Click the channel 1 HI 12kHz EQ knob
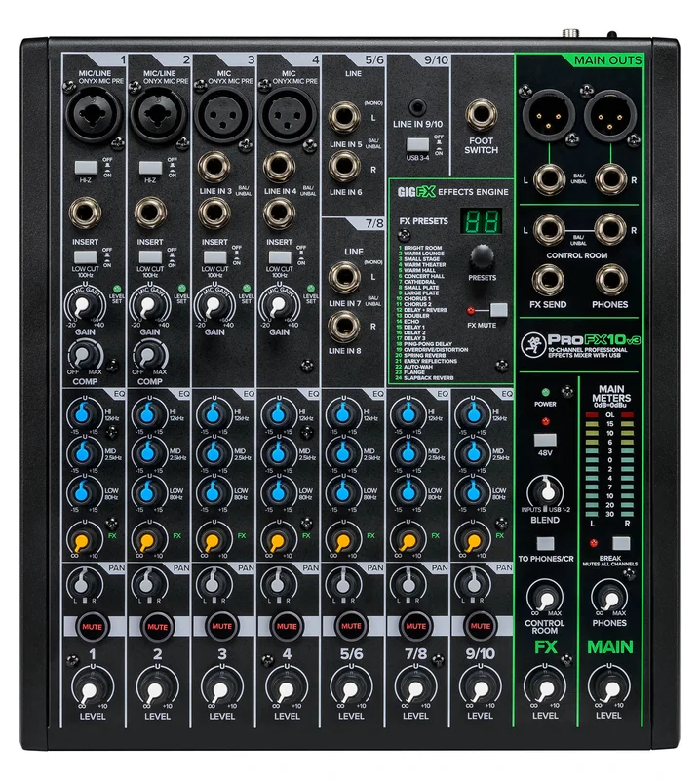The width and height of the screenshot is (700, 780). [83, 413]
